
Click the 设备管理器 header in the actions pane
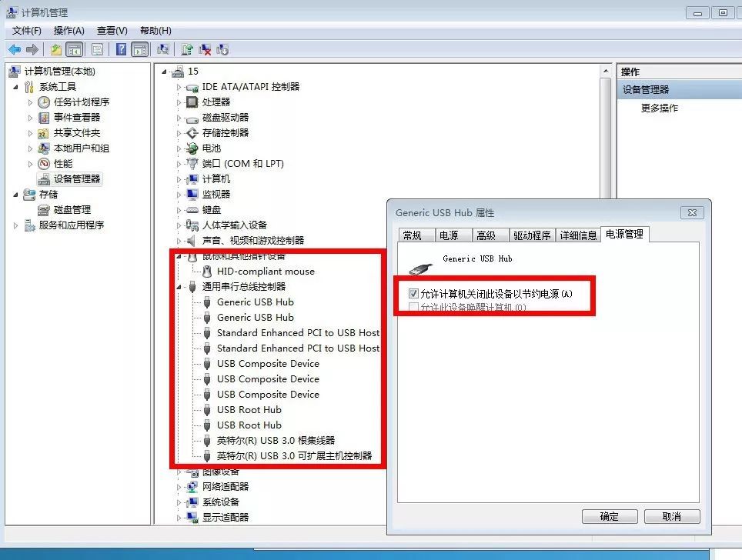(679, 89)
